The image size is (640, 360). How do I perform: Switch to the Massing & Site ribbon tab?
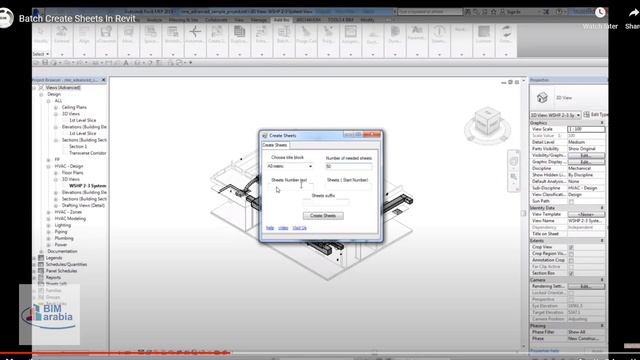coord(183,20)
